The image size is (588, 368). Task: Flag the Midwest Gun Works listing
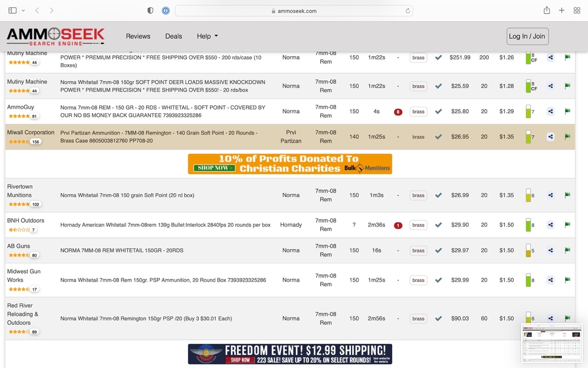tap(567, 279)
